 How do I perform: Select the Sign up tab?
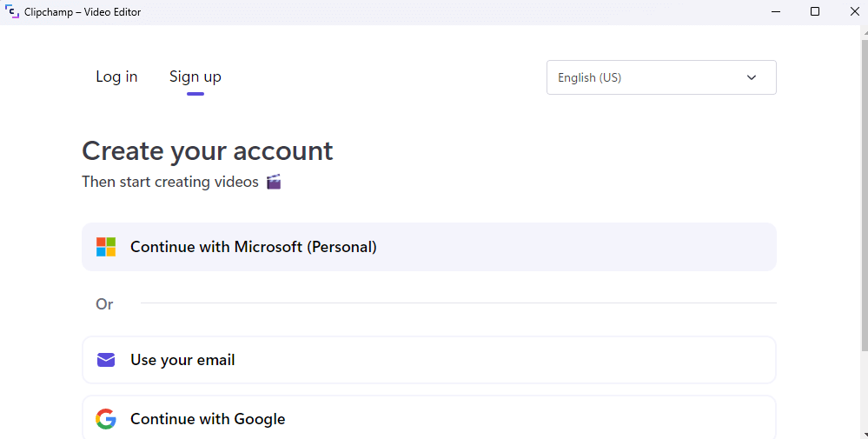pyautogui.click(x=195, y=76)
